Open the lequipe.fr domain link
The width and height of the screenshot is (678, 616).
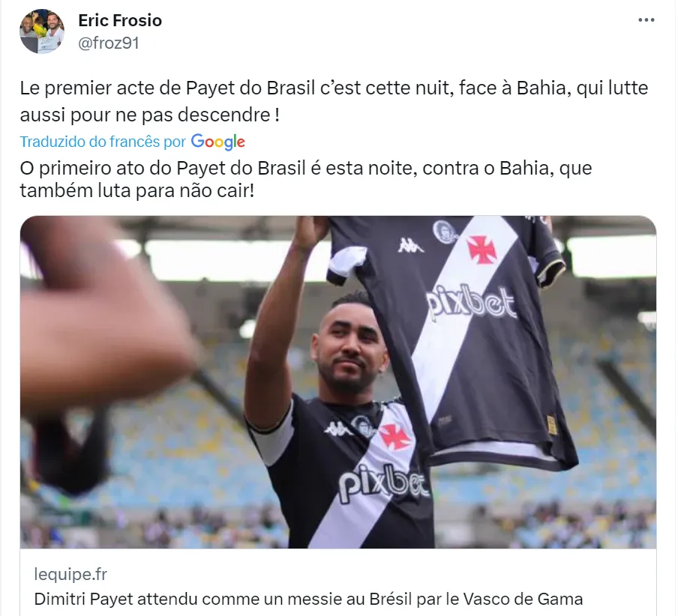click(x=70, y=574)
